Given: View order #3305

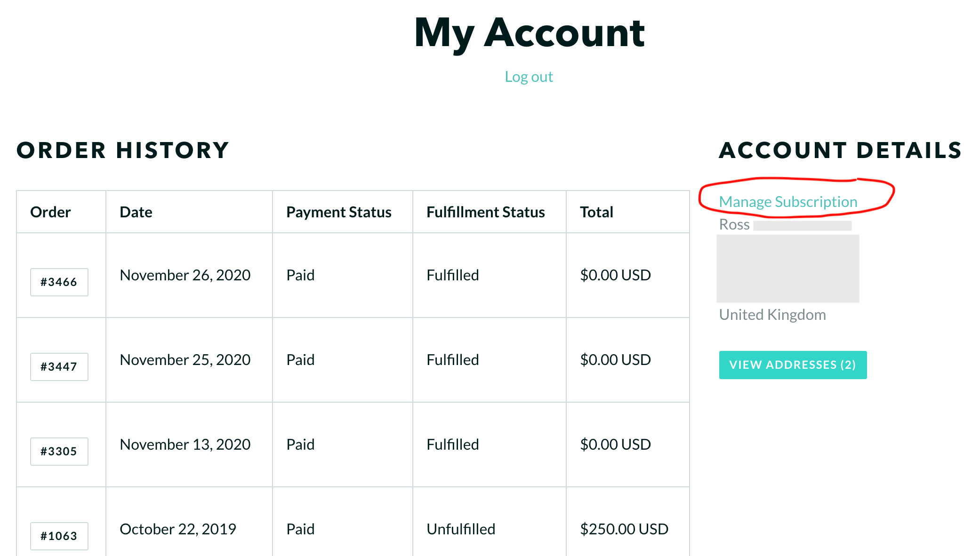Looking at the screenshot, I should [x=59, y=452].
